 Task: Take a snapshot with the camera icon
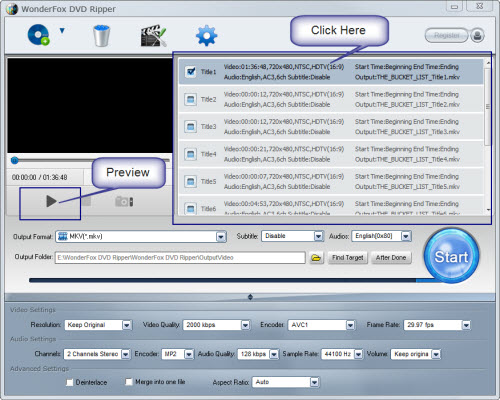[x=124, y=201]
